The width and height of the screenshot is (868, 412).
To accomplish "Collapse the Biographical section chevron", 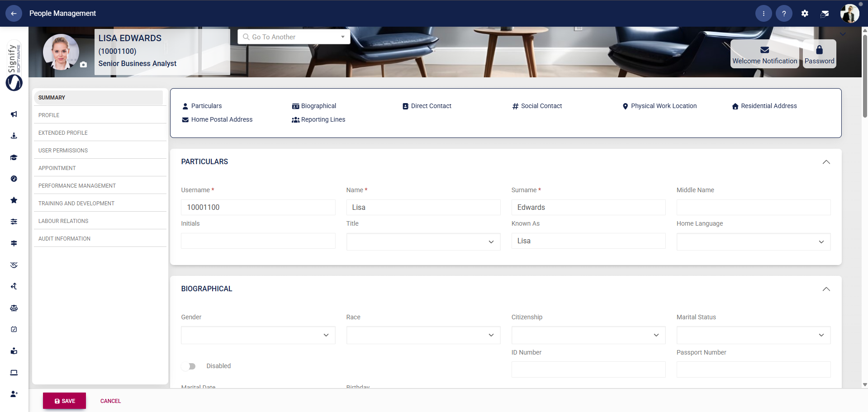I will coord(826,289).
